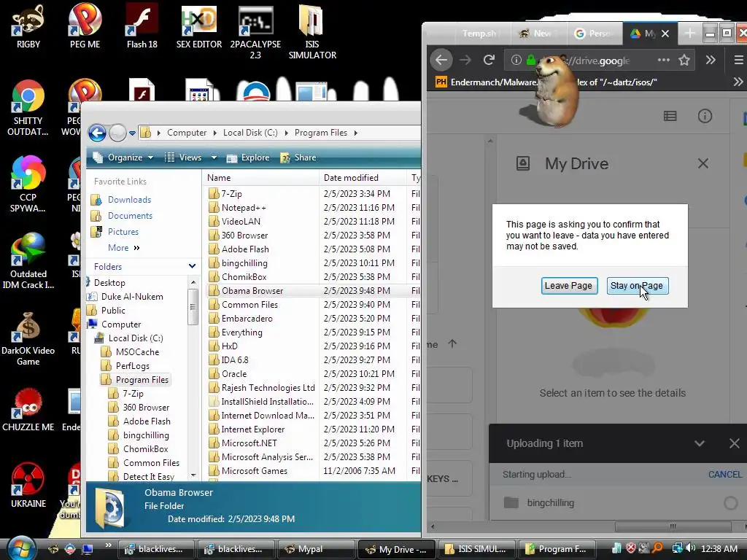Open the Views dropdown arrow
The height and width of the screenshot is (560, 747).
214,157
